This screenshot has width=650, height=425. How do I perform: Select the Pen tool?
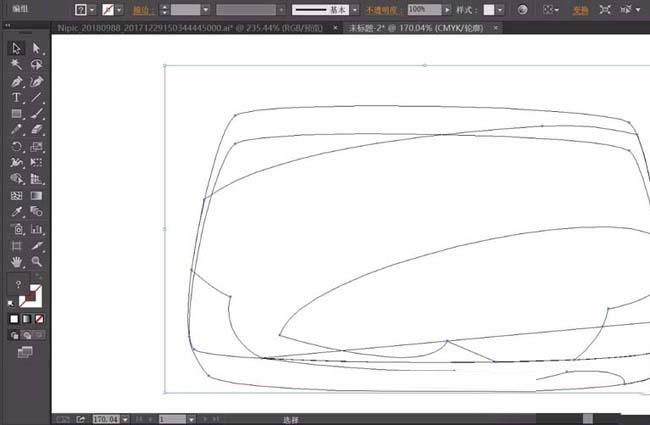point(17,81)
